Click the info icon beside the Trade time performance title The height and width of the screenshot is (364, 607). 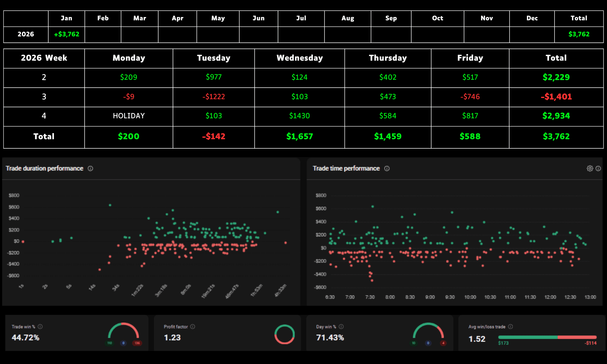point(387,168)
